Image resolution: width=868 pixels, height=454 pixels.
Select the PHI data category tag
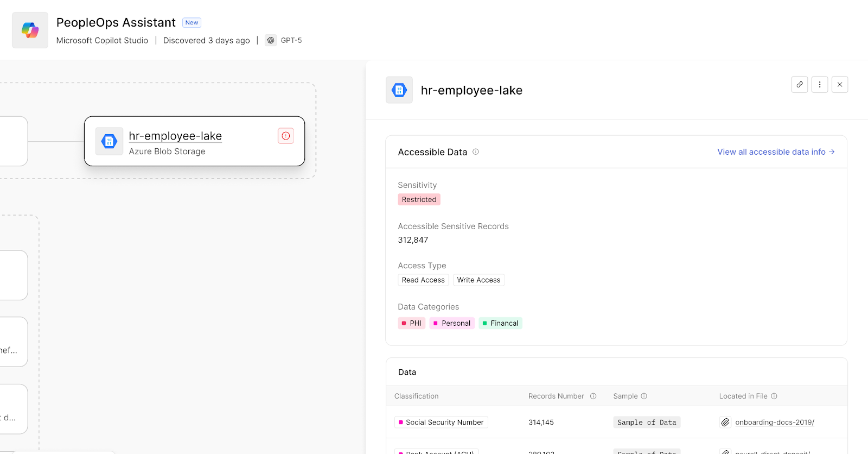point(412,323)
